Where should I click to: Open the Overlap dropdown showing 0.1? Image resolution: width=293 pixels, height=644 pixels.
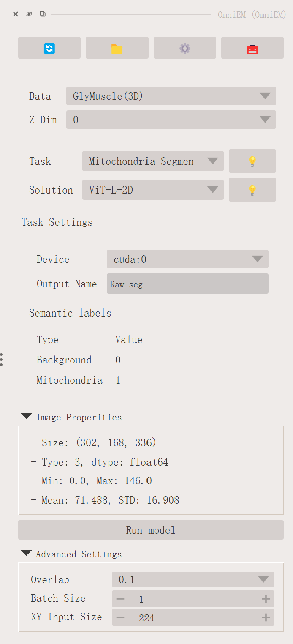[x=193, y=579]
